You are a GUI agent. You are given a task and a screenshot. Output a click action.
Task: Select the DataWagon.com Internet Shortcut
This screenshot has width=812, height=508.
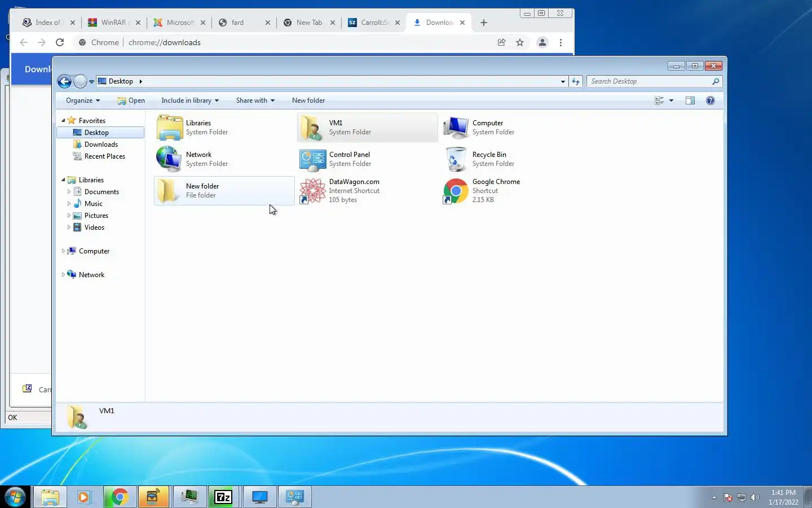click(367, 191)
